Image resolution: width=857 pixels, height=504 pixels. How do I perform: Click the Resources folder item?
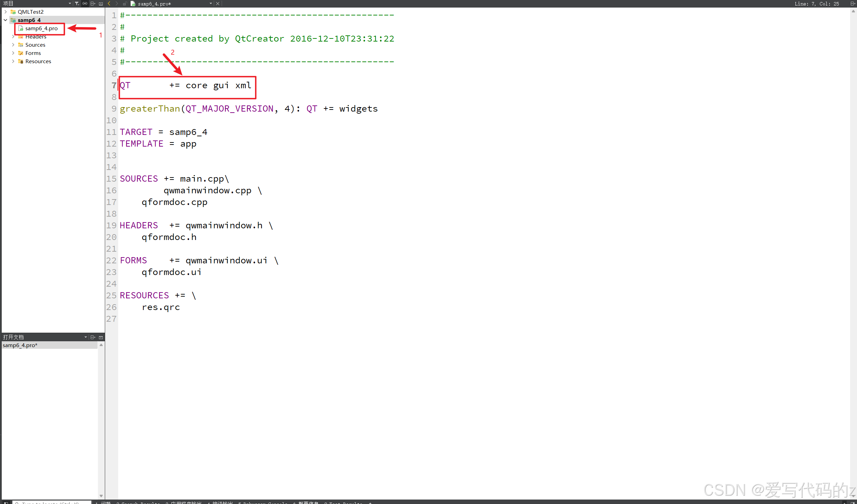[x=38, y=61]
